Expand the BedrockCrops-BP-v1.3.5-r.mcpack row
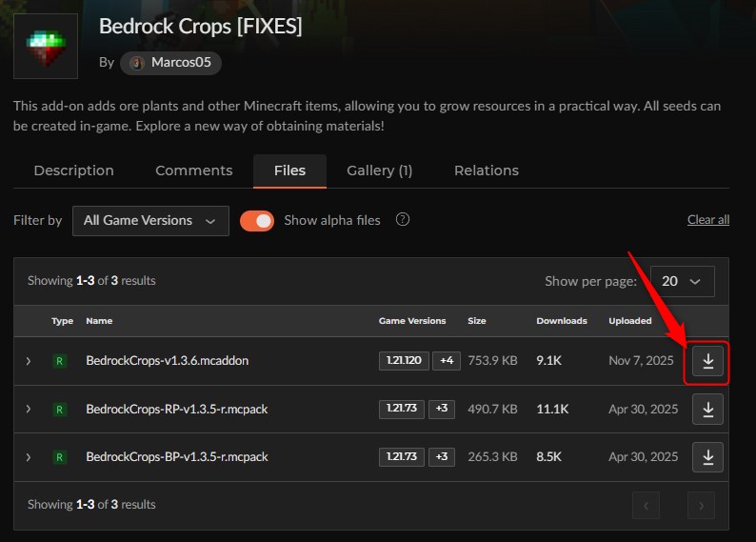The width and height of the screenshot is (756, 542). click(29, 457)
